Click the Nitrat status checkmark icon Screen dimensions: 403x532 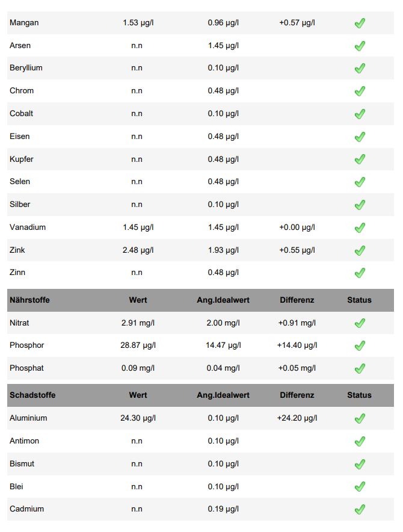coord(360,323)
